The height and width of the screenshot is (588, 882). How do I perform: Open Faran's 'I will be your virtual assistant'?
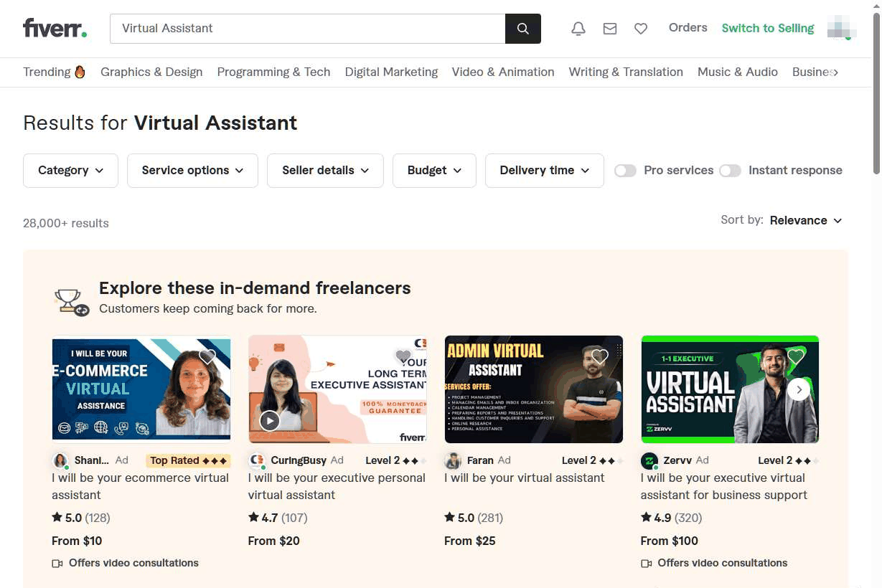[x=525, y=478]
